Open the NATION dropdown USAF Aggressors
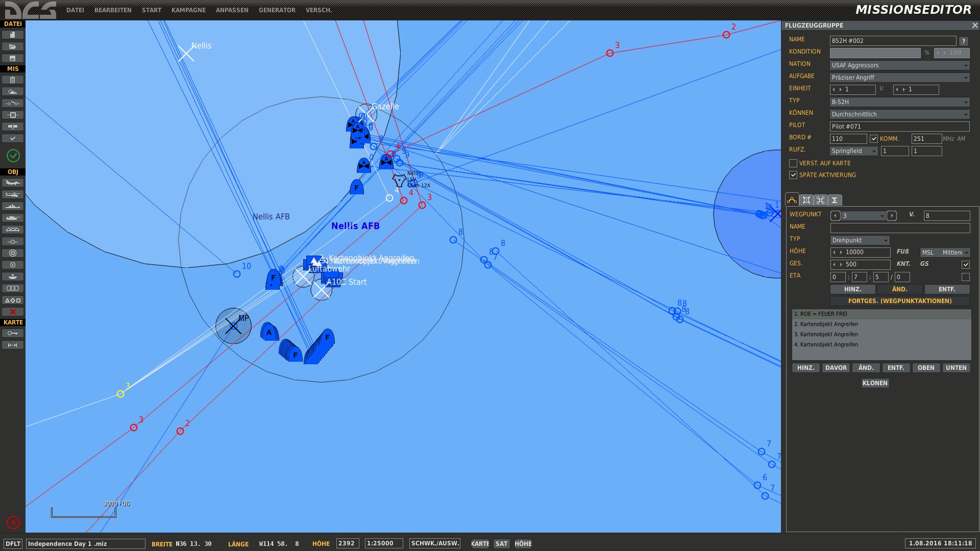Viewport: 980px width, 551px height. (899, 65)
